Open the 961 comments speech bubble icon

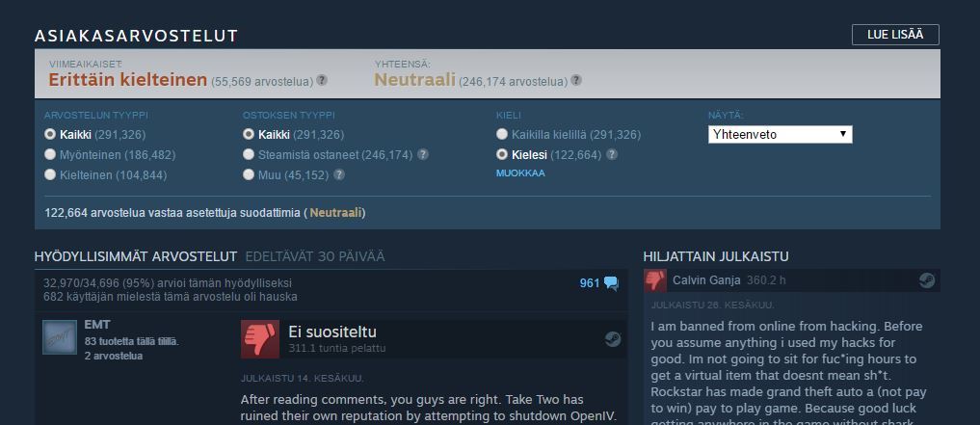point(611,283)
